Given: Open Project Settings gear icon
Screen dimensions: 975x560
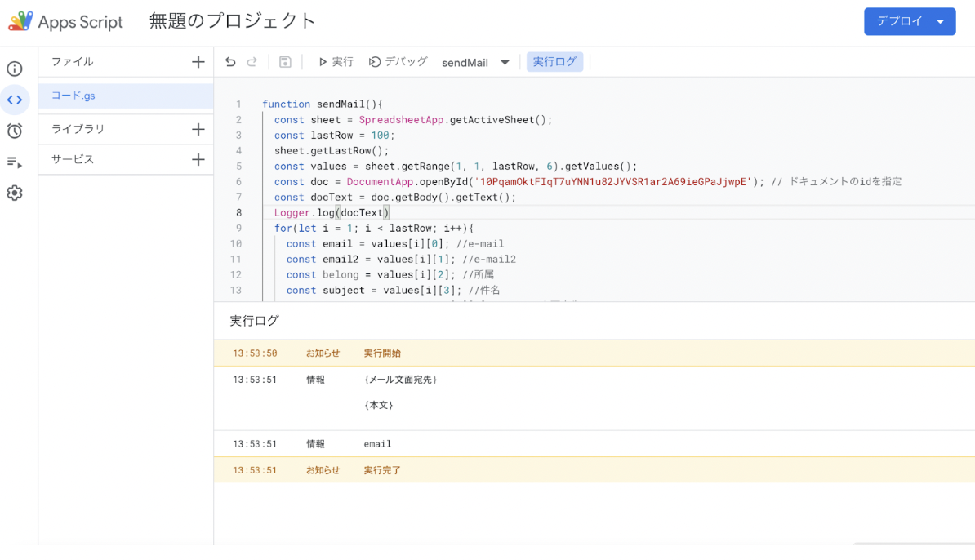Looking at the screenshot, I should (15, 193).
